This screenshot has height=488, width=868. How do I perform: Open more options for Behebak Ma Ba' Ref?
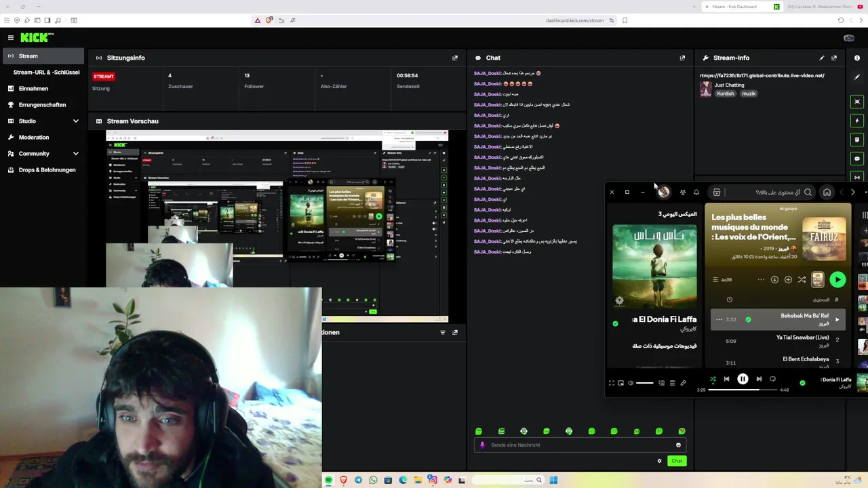pos(719,319)
